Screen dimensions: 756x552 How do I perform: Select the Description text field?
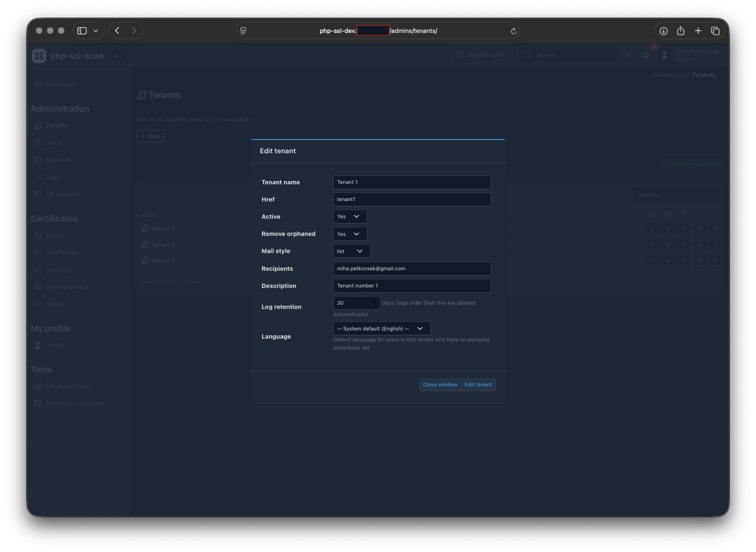(411, 286)
